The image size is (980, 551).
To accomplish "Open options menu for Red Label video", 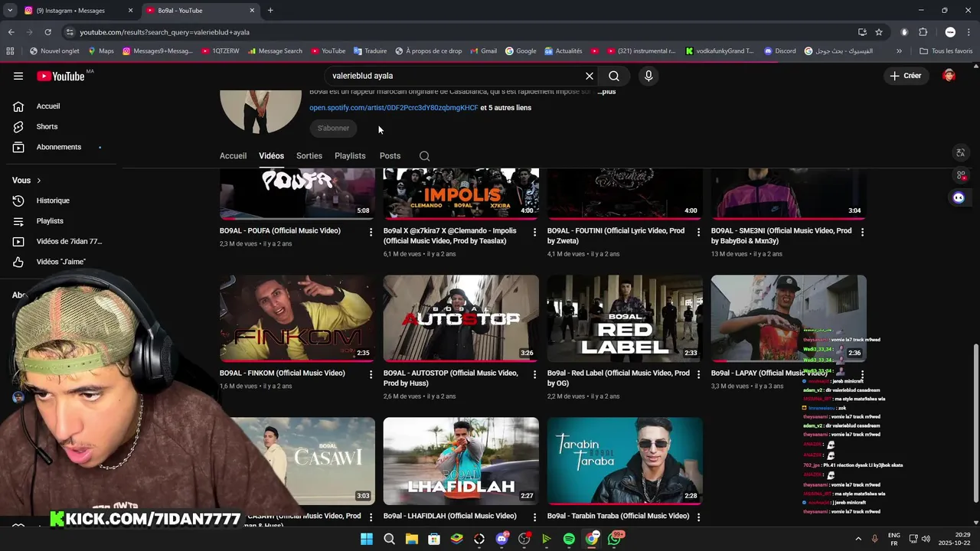I will [x=698, y=374].
